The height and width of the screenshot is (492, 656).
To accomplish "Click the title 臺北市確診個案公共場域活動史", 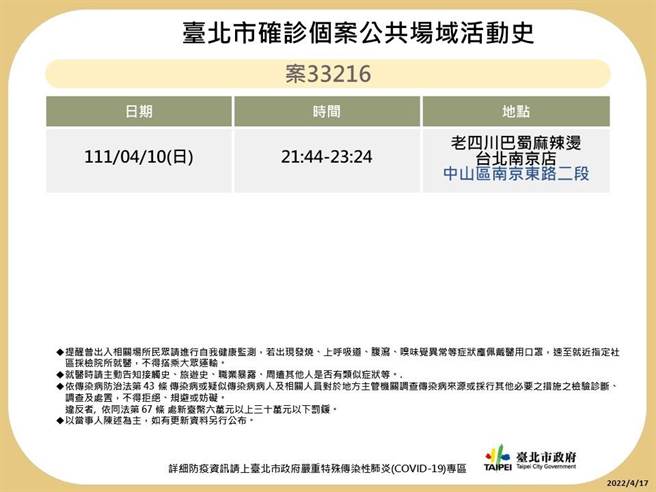I will click(x=358, y=33).
